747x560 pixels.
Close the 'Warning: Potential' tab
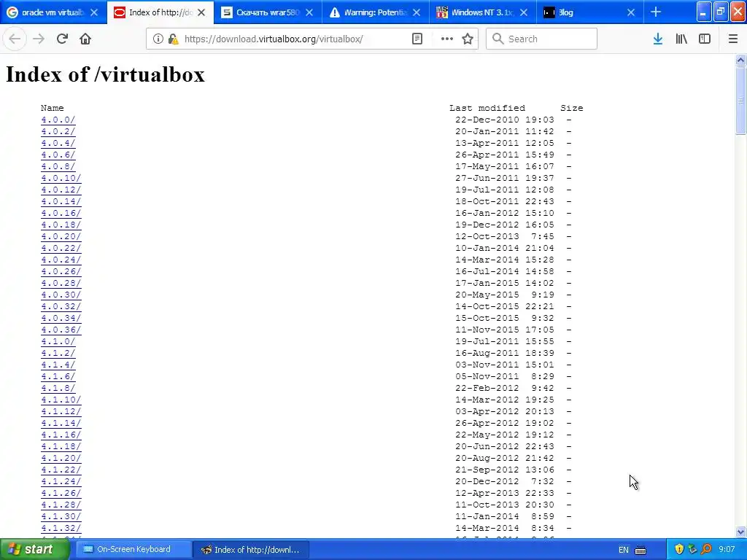pyautogui.click(x=417, y=12)
